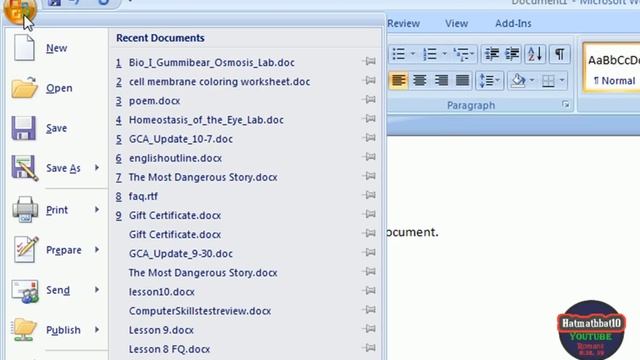Pin lesson10.docx to recent list
This screenshot has height=360, width=640.
tap(369, 291)
